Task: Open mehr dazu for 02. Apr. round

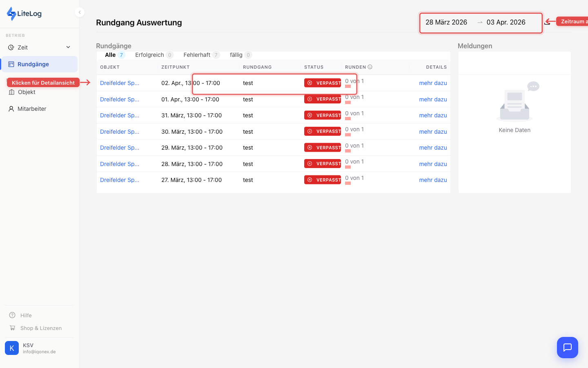Action: [433, 83]
